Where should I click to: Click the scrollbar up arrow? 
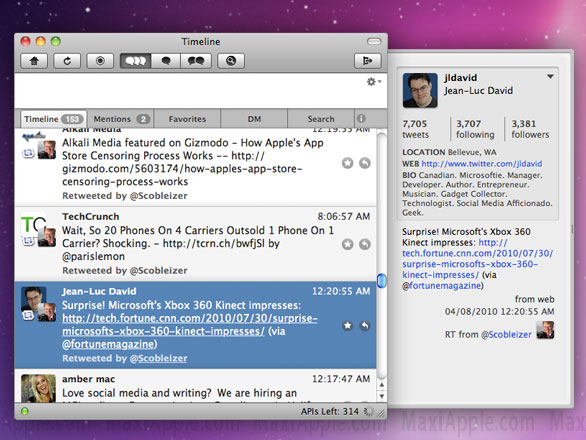tap(382, 385)
